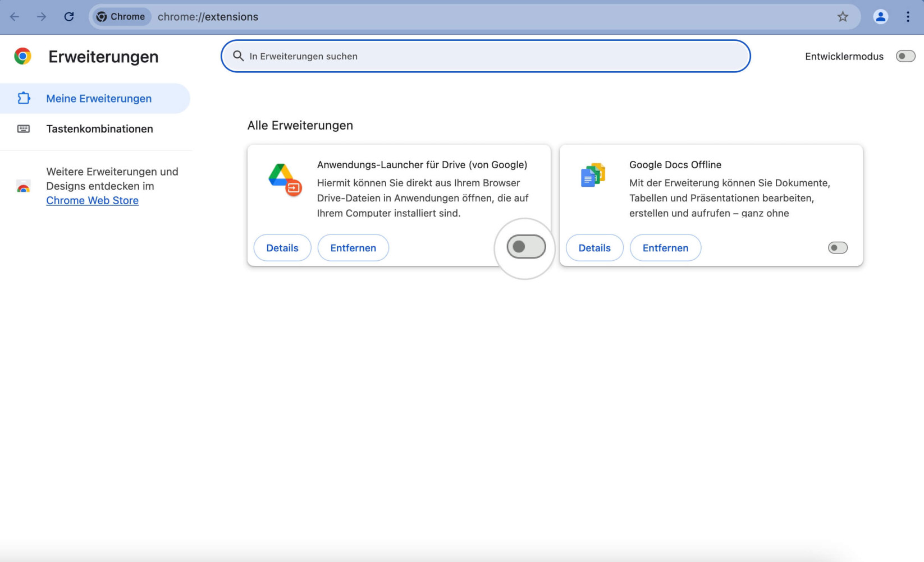Click the keyboard icon for Tastenkombinationen

24,129
